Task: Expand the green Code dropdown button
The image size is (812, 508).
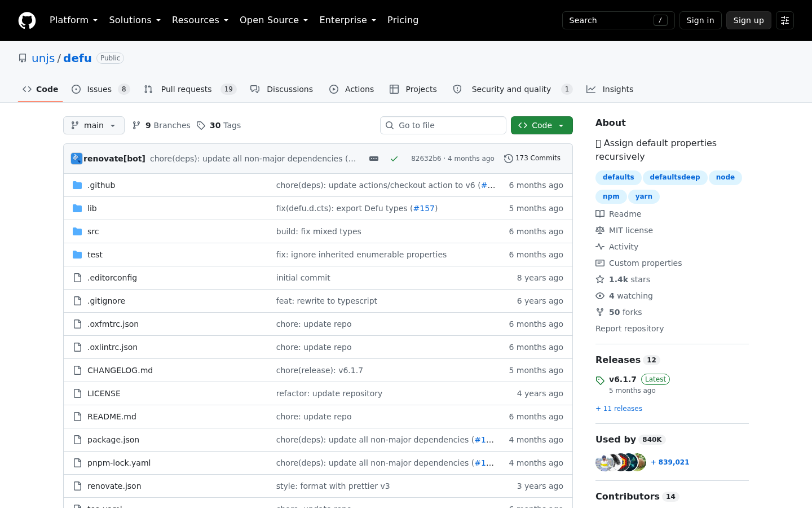Action: 542,125
